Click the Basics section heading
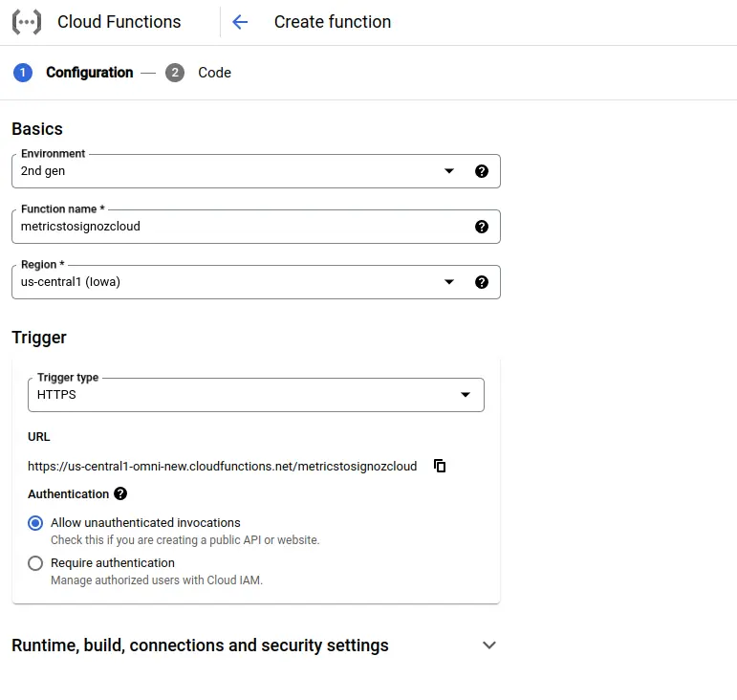The width and height of the screenshot is (737, 700). click(37, 129)
